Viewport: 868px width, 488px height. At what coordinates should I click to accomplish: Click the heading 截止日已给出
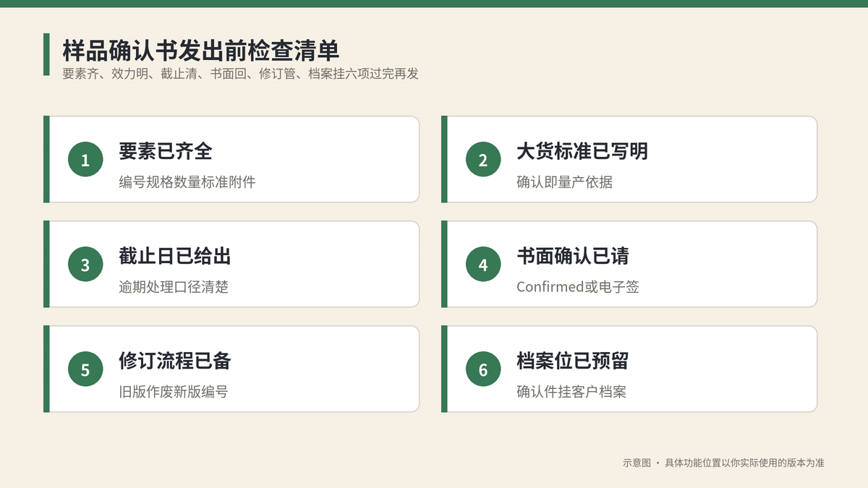[175, 255]
